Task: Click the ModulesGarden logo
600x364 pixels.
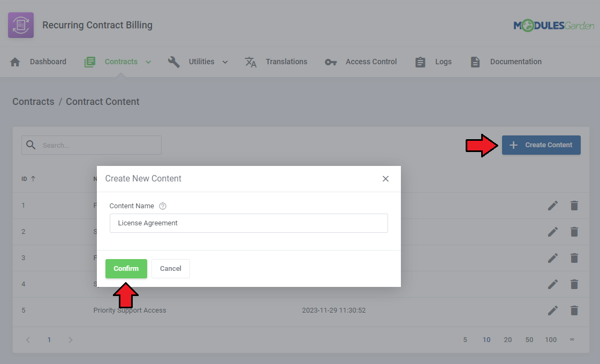Action: click(553, 26)
